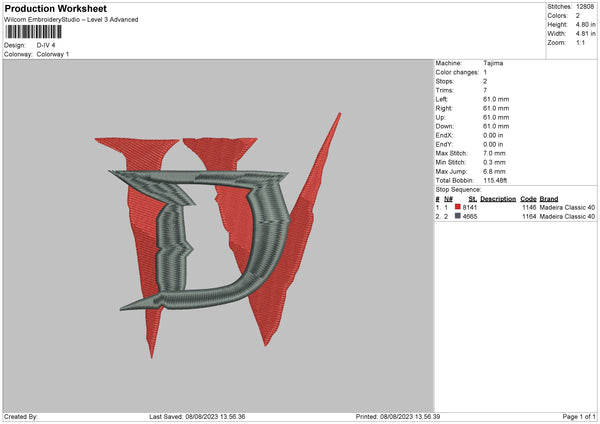
Task: Click the 'Left:' value 61.0 mm
Action: (x=496, y=99)
